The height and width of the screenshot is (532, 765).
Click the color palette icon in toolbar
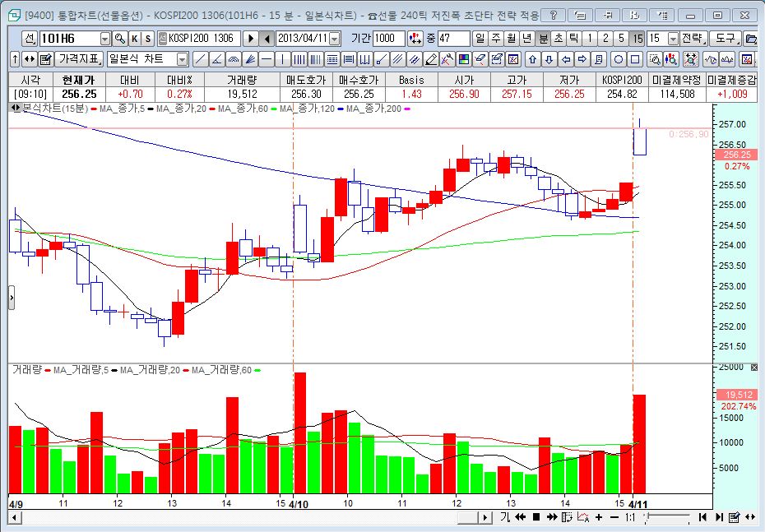click(x=465, y=59)
